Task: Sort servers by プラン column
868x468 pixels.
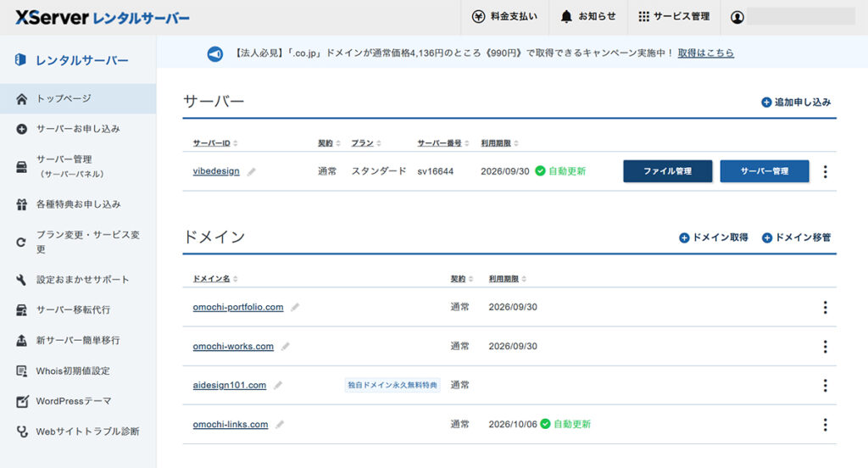Action: [x=366, y=143]
